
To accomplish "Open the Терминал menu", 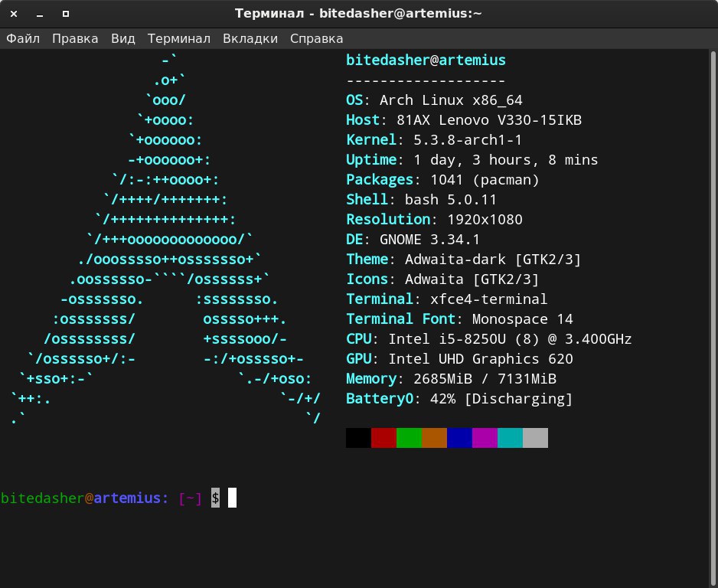I will pos(178,38).
